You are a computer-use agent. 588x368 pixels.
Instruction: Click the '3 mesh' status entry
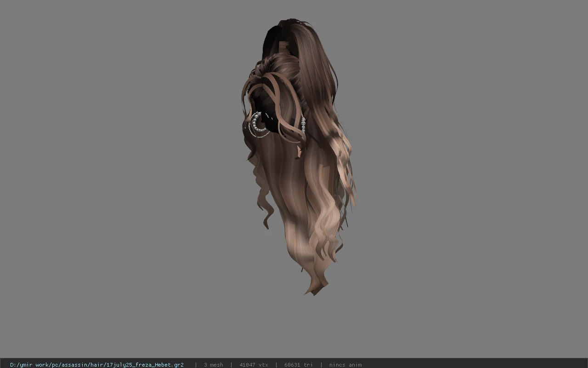(x=214, y=365)
